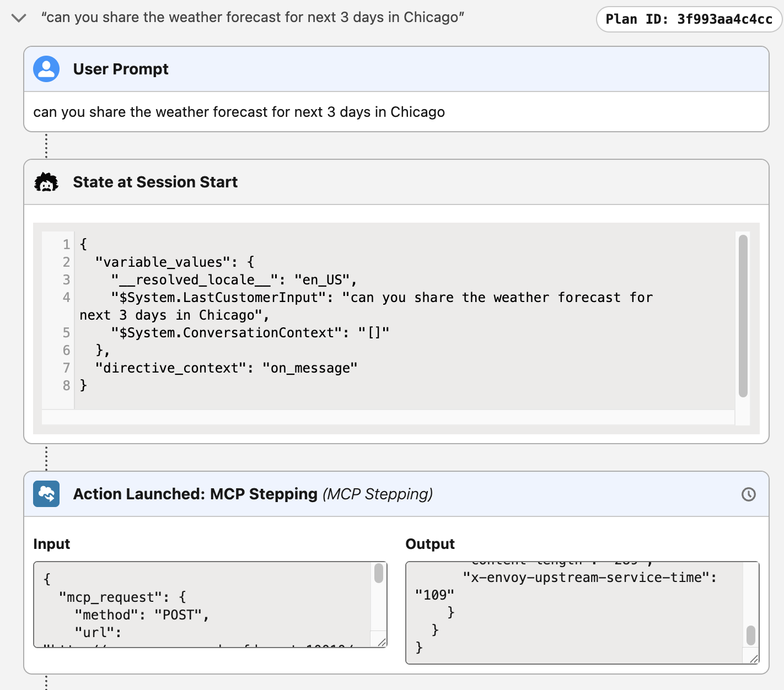This screenshot has height=690, width=784.
Task: Click the "mcp_request" line in Input
Action: 122,597
